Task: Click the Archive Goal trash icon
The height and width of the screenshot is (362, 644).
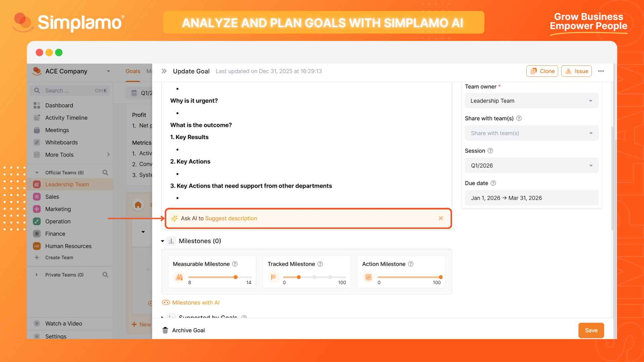Action: coord(165,330)
